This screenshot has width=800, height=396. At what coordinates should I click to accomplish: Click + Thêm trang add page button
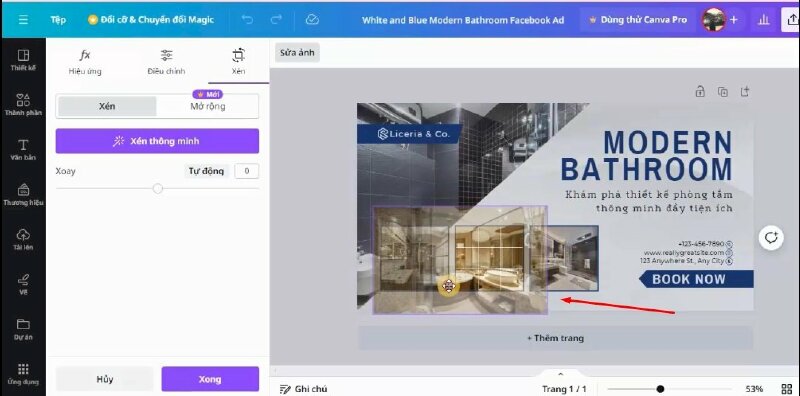[x=555, y=338]
